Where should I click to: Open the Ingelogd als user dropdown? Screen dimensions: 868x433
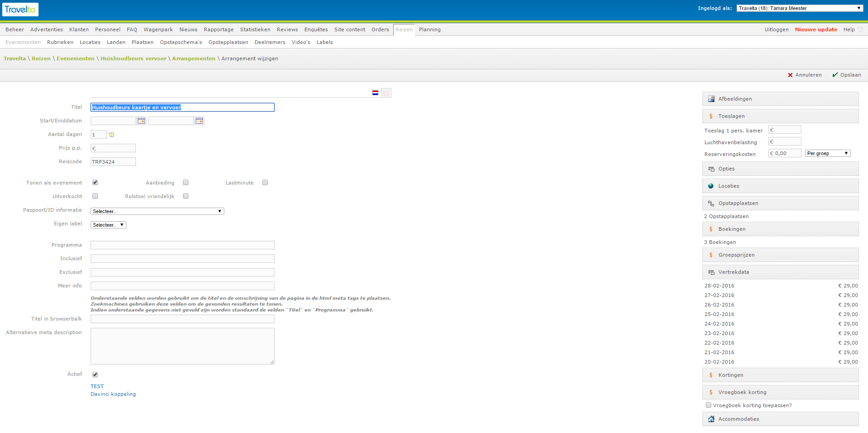[x=800, y=8]
